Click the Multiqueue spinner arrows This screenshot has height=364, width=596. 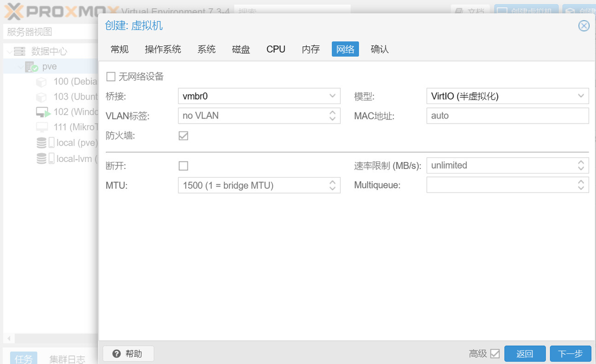click(x=581, y=185)
